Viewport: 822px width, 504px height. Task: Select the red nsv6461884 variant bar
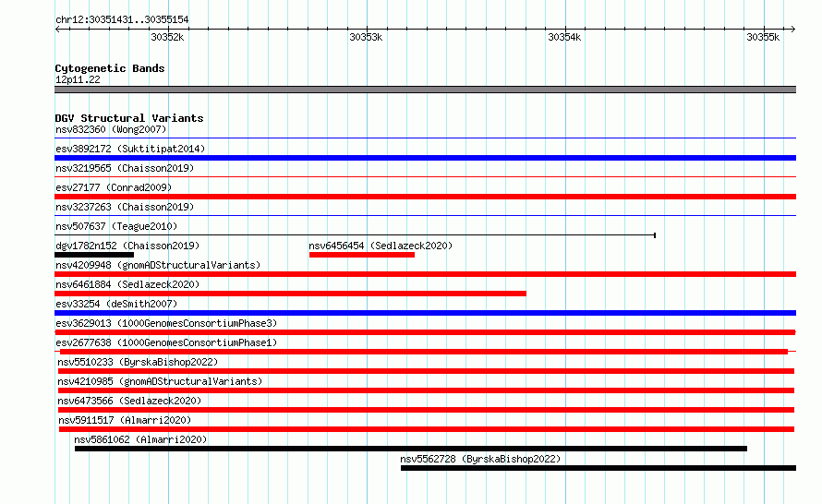(290, 294)
